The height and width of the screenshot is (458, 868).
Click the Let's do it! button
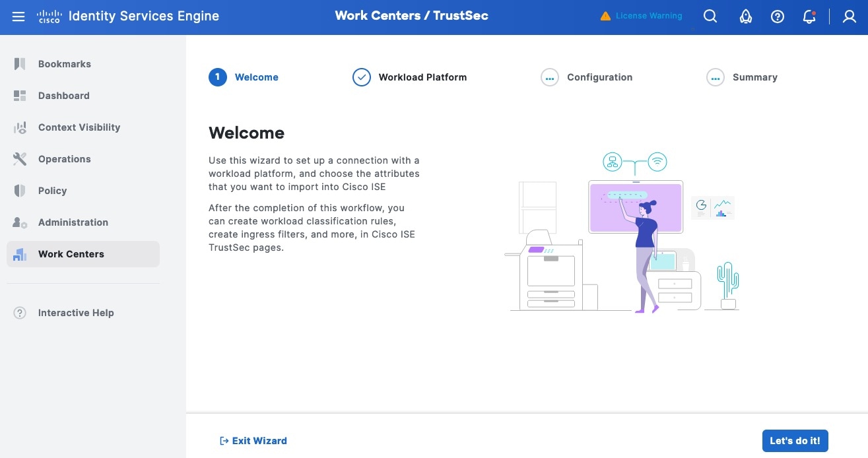pyautogui.click(x=795, y=441)
